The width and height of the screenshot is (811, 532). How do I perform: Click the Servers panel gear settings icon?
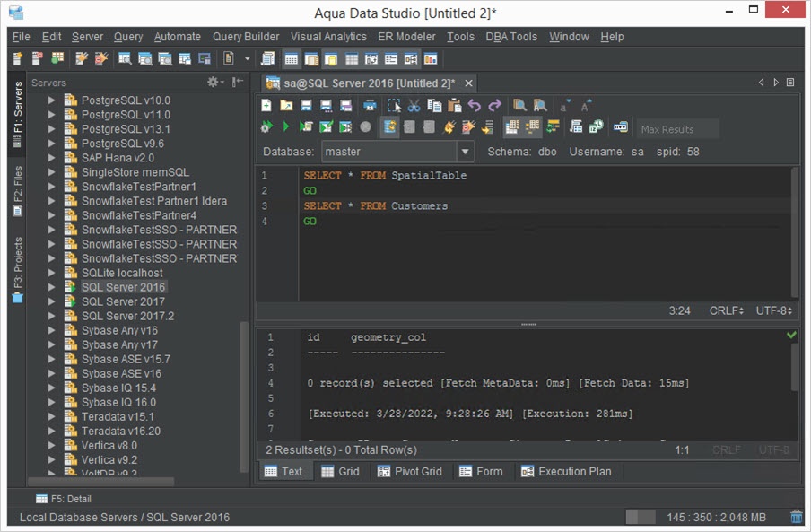(214, 82)
